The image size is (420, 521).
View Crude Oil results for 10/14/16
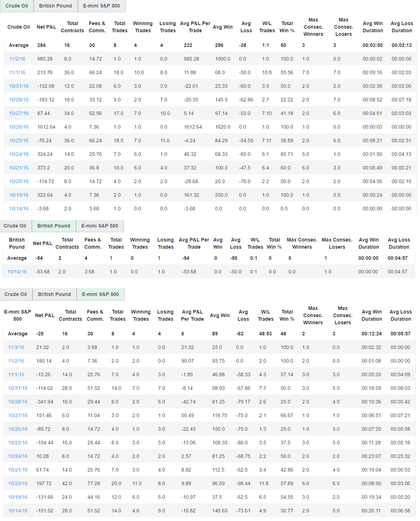click(x=18, y=208)
